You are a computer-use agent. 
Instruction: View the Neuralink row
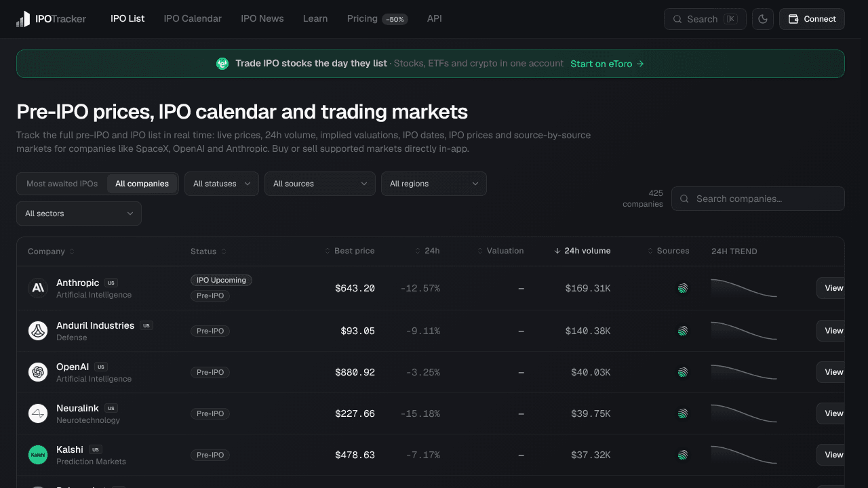(x=831, y=413)
